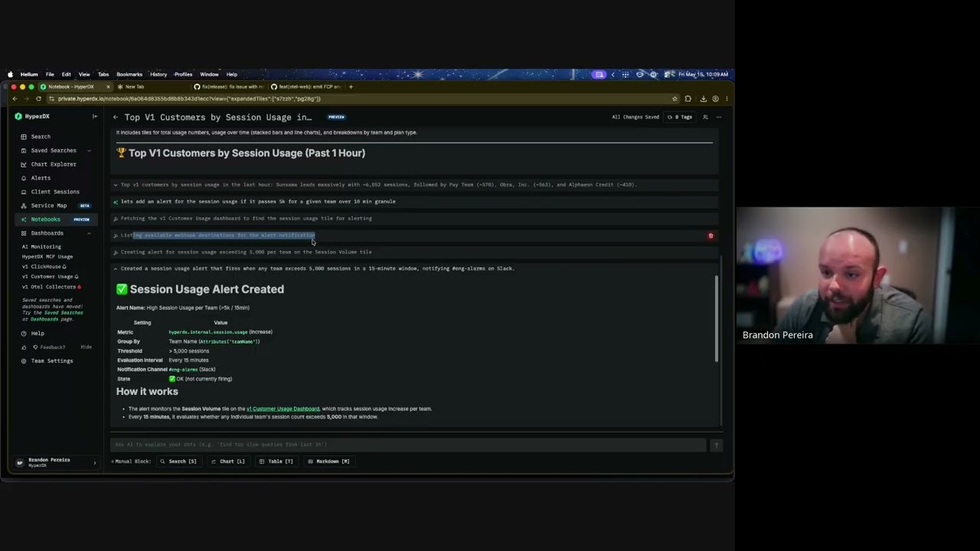Open Alerts in the sidebar
The image size is (980, 551).
point(41,178)
